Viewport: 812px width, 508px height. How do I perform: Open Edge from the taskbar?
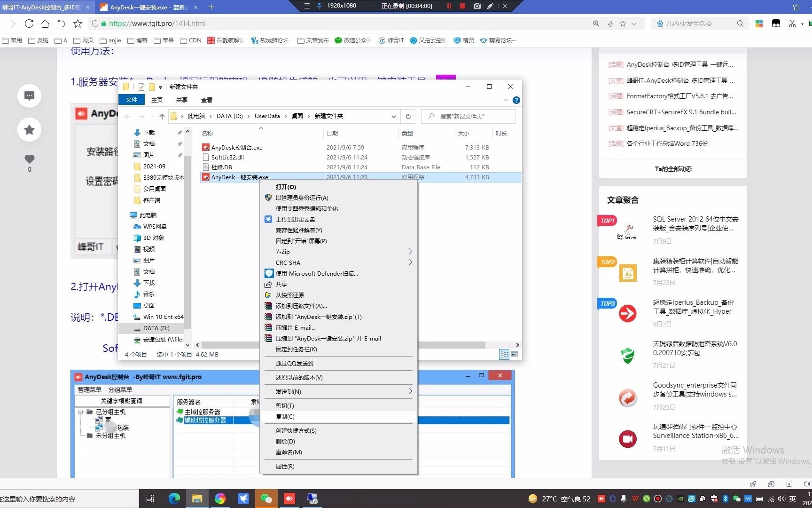[174, 499]
